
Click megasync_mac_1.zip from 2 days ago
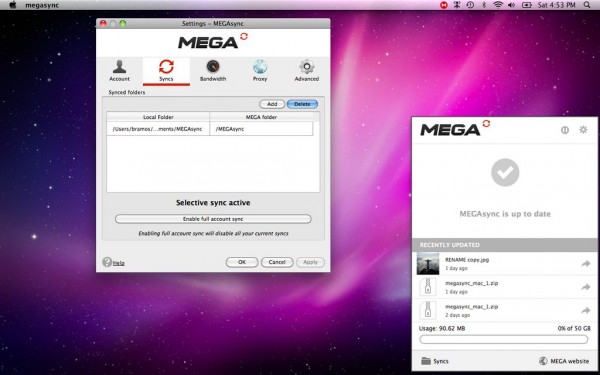click(471, 307)
